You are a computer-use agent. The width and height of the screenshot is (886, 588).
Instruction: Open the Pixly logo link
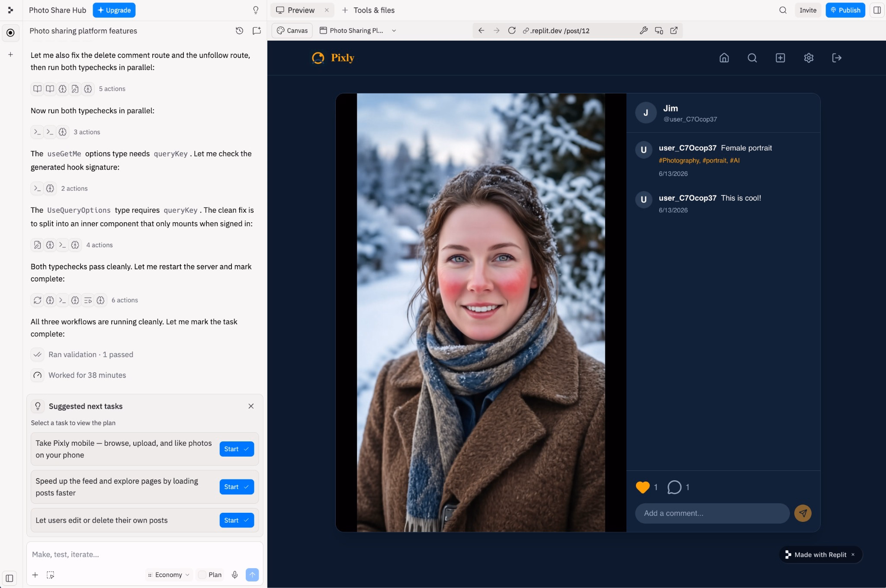333,58
